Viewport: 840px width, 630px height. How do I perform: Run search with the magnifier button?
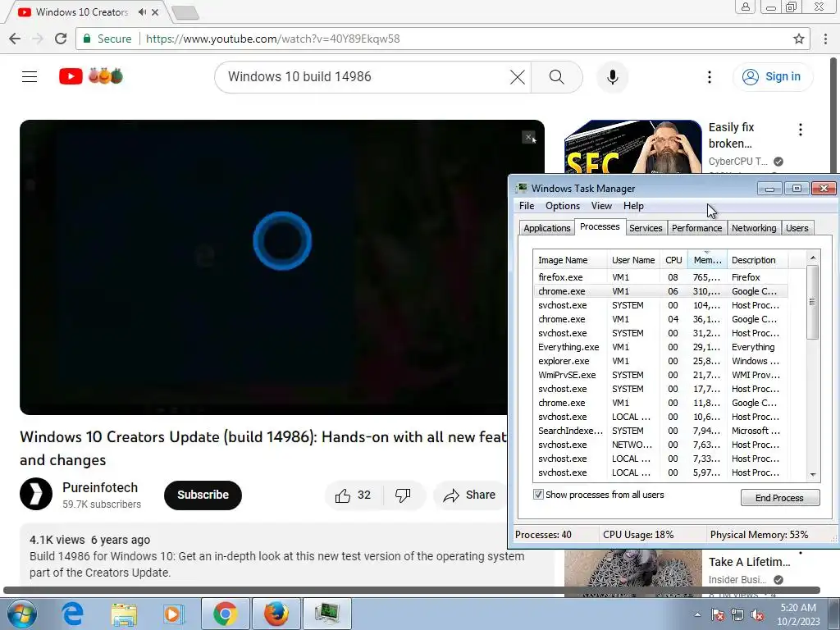tap(557, 76)
